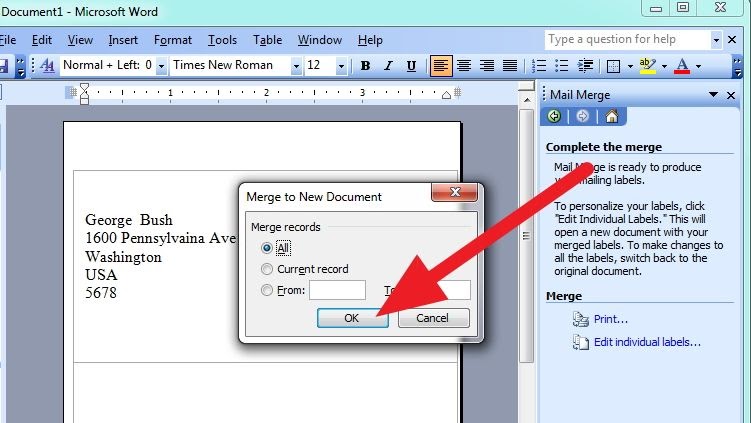Go forward in Mail Merge pane
This screenshot has height=423, width=751.
coord(582,116)
